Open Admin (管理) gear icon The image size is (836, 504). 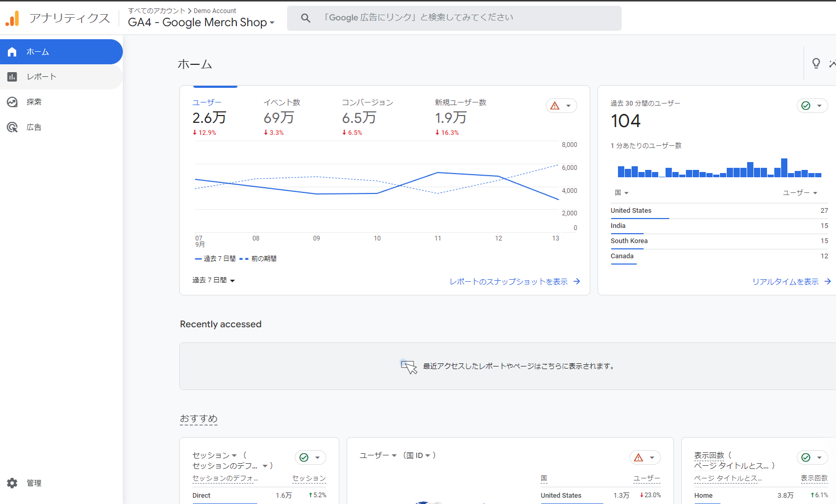(12, 483)
